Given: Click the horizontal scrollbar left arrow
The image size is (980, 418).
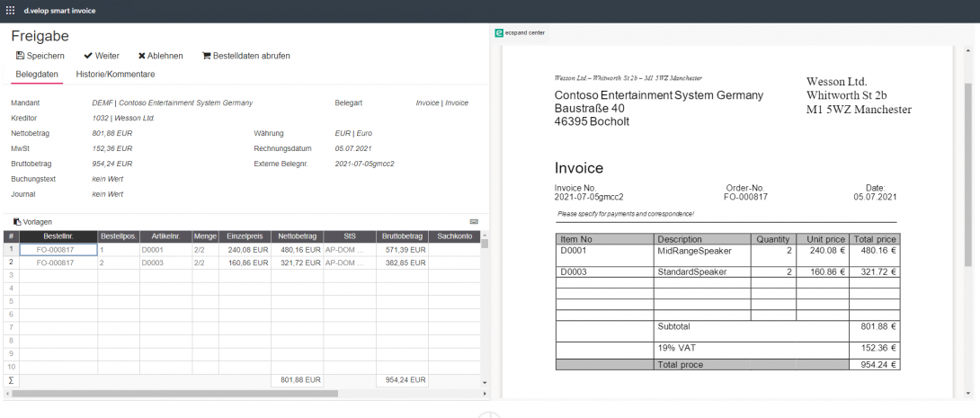Looking at the screenshot, I should [x=7, y=394].
